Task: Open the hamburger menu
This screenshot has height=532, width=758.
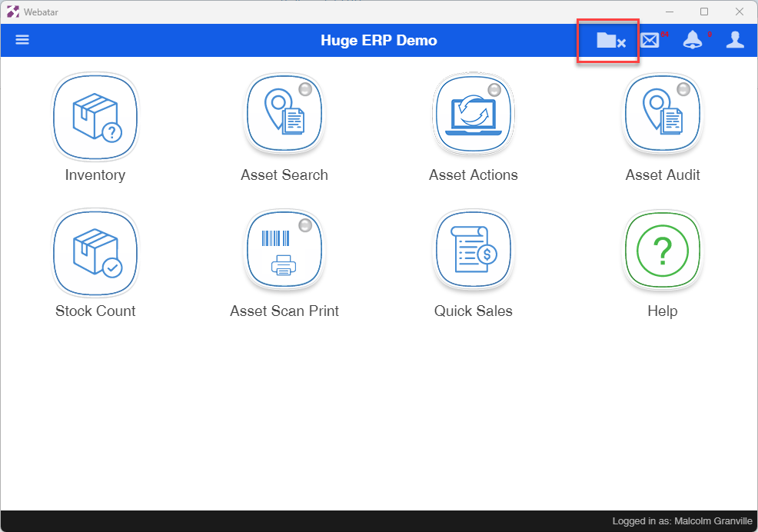Action: (x=22, y=40)
